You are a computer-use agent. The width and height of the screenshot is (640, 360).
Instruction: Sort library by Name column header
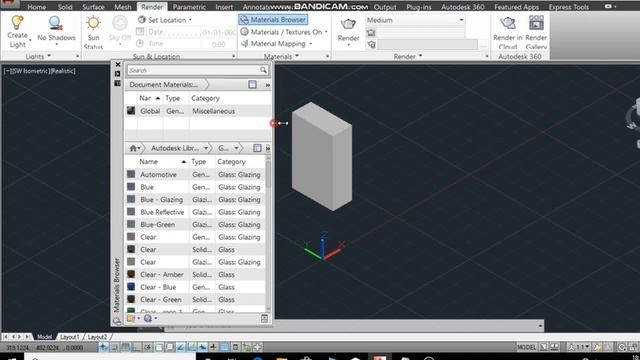click(x=162, y=162)
